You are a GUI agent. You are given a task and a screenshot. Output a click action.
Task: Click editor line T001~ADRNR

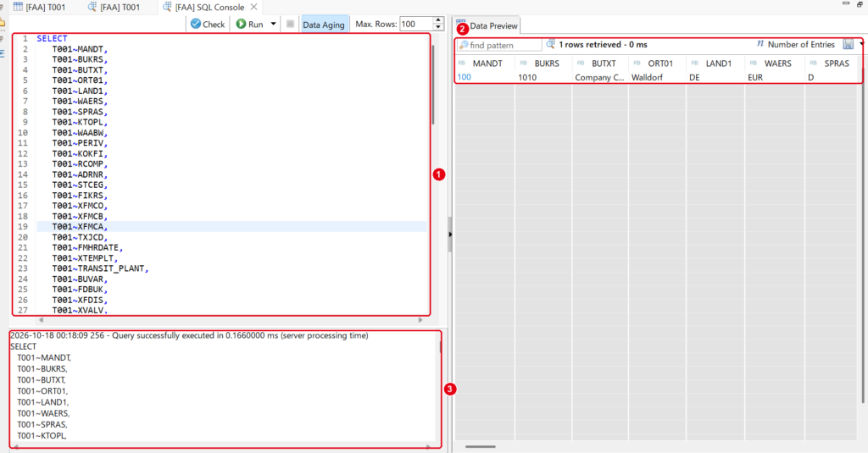[80, 174]
